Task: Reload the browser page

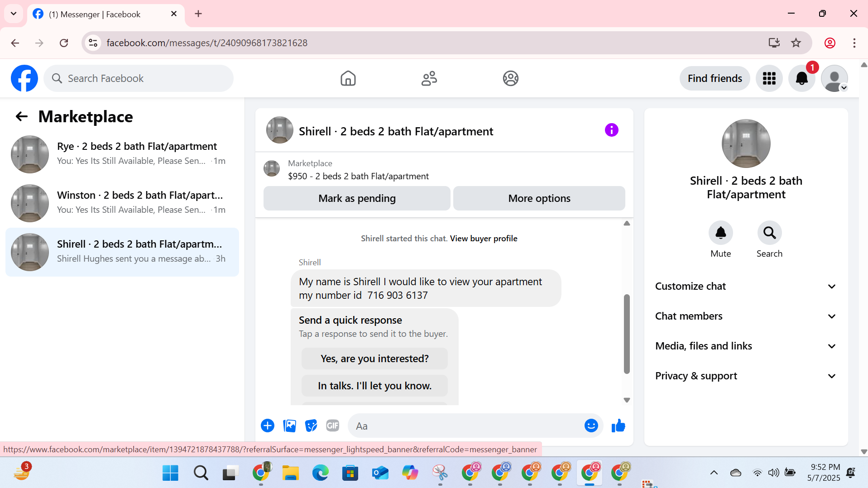Action: (64, 43)
